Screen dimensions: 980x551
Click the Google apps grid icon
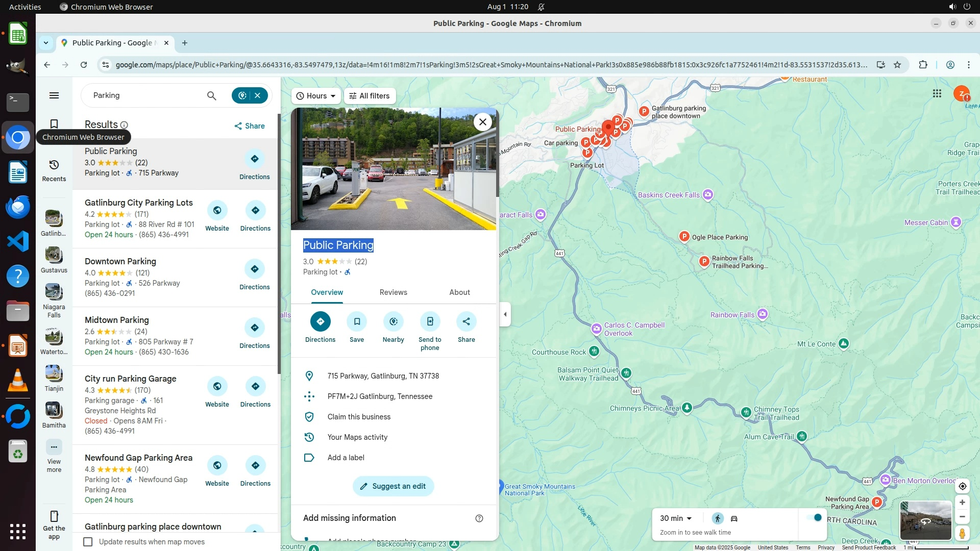click(x=937, y=93)
